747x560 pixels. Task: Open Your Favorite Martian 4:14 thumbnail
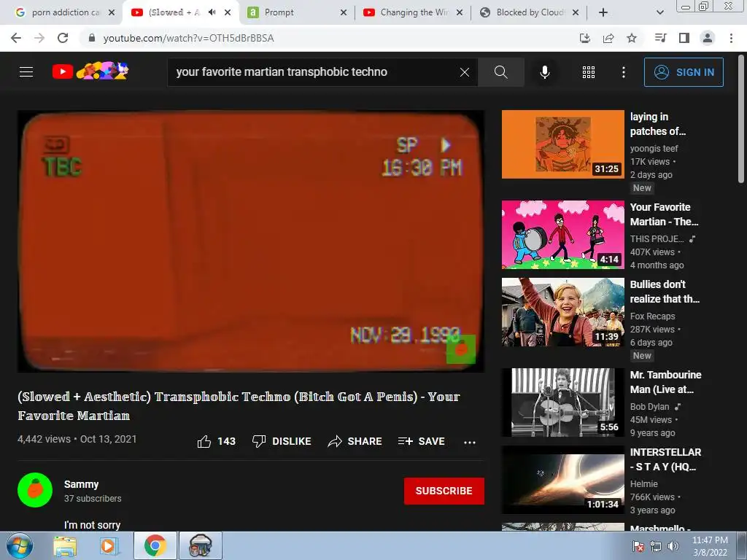point(562,235)
